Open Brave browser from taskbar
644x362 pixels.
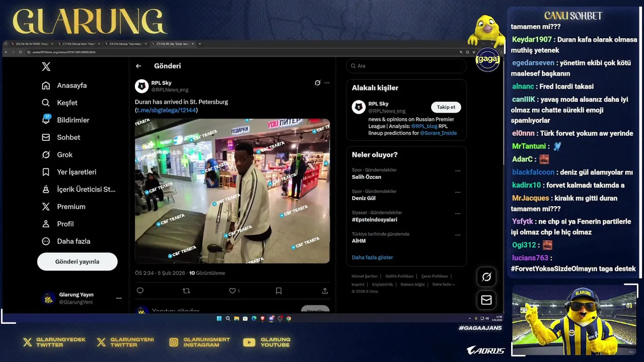263,318
